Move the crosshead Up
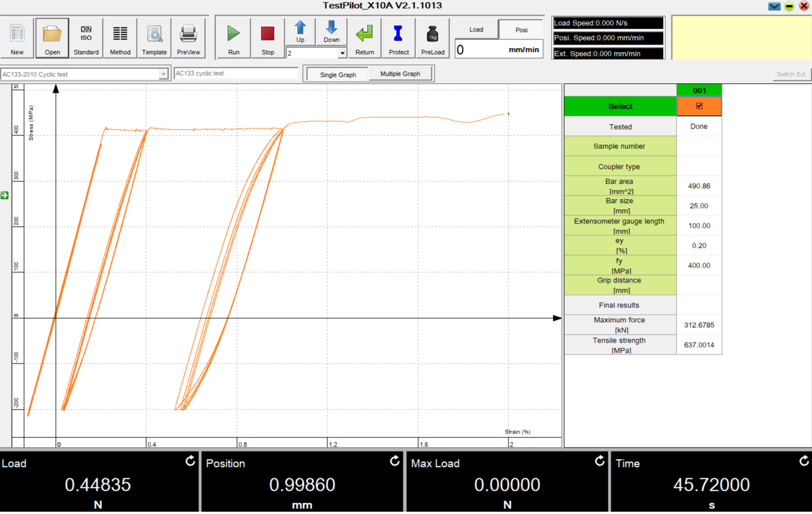The image size is (812, 514). [x=300, y=32]
